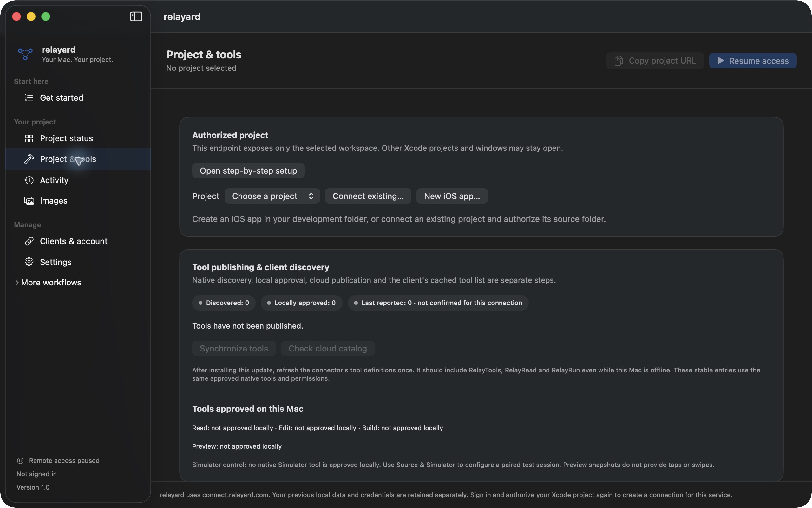
Task: Click the Settings gear icon
Action: coord(29,262)
